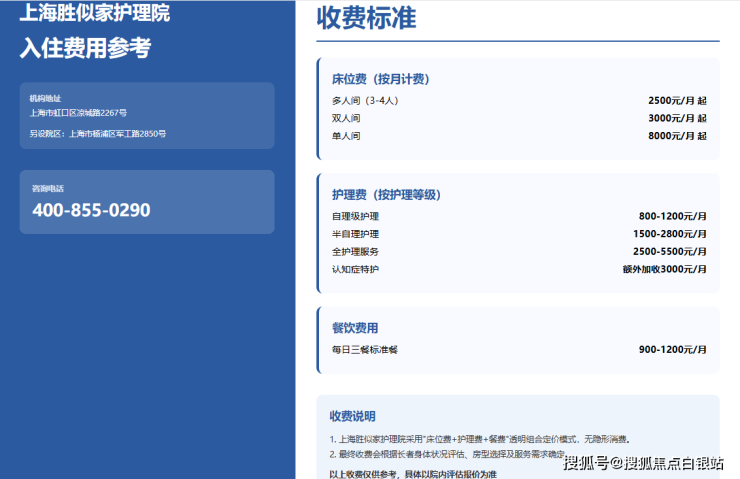
Task: Click the price 2500元/月 起
Action: click(x=677, y=101)
